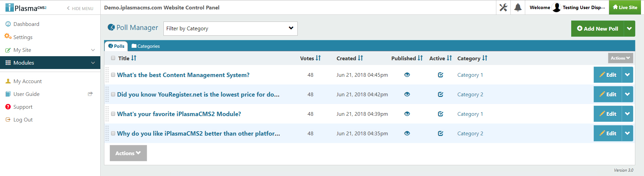The width and height of the screenshot is (644, 176).
Task: Click Hide Menu link
Action: pyautogui.click(x=80, y=8)
